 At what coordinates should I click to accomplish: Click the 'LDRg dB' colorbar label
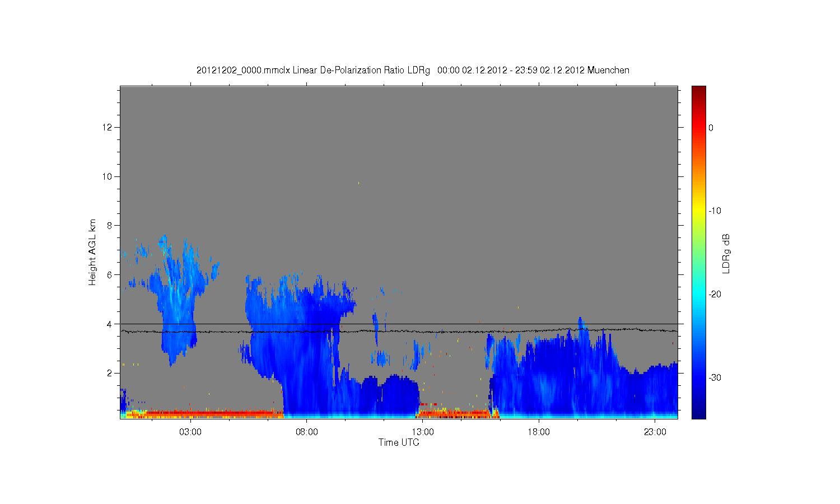726,254
